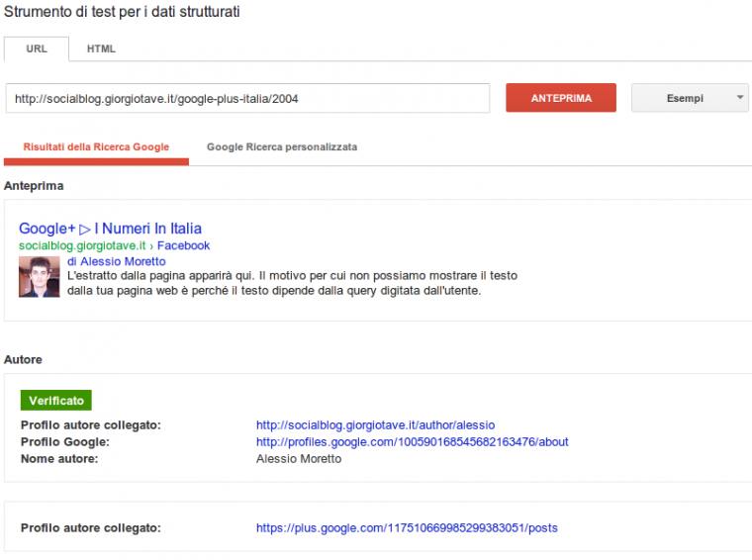Image resolution: width=752 pixels, height=560 pixels.
Task: Open the Google+ I Numeri In Italia result title
Action: [110, 229]
